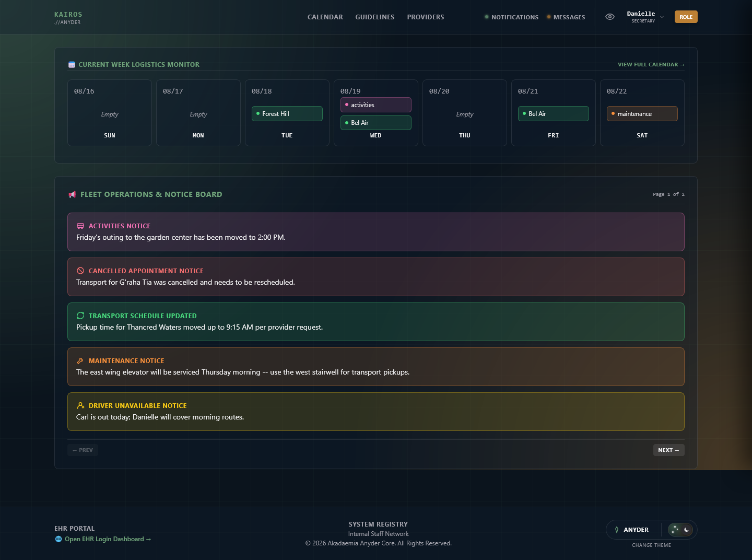Select the maintenance event on Saturday
This screenshot has height=560, width=752.
coord(642,113)
